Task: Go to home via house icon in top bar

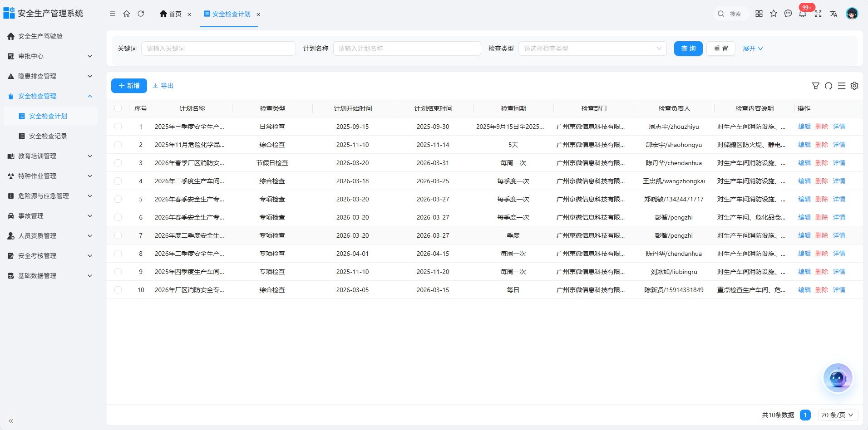Action: pos(127,14)
